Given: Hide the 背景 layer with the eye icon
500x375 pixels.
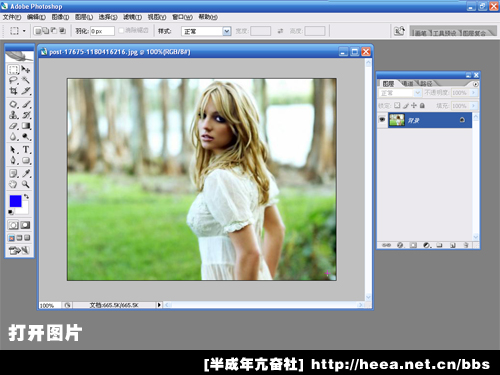Looking at the screenshot, I should point(382,119).
